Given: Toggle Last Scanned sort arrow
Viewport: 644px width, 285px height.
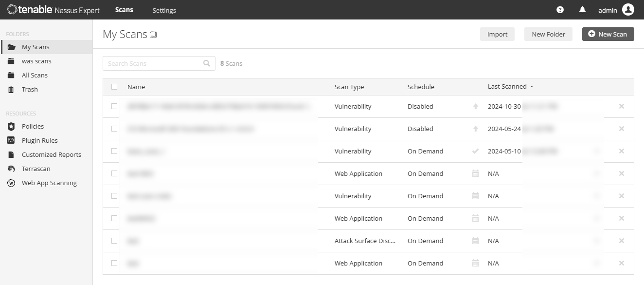Looking at the screenshot, I should coord(532,87).
